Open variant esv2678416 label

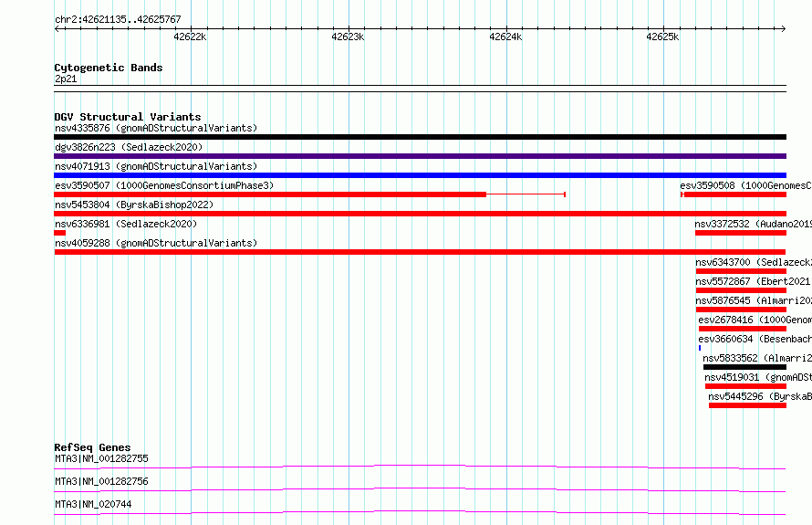coord(755,320)
